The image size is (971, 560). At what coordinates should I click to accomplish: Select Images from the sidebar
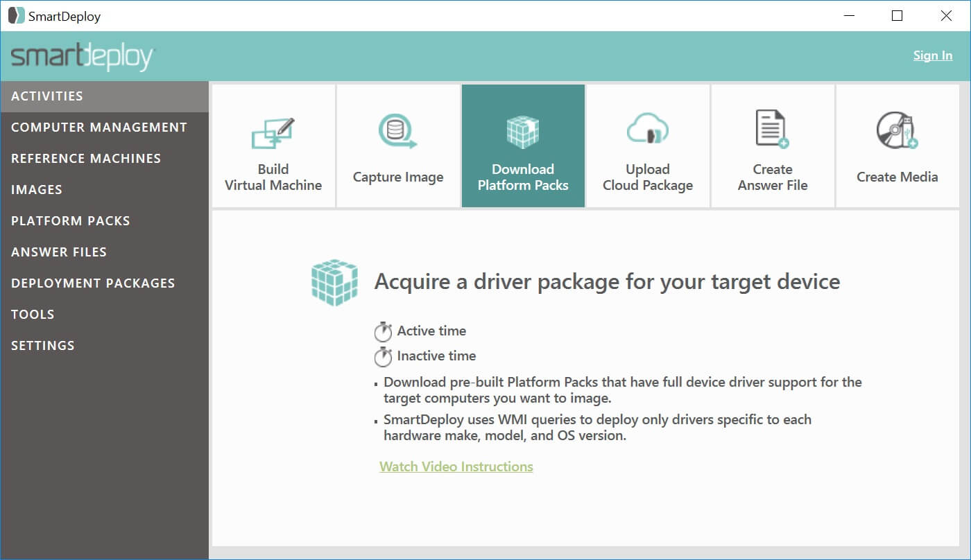[37, 190]
